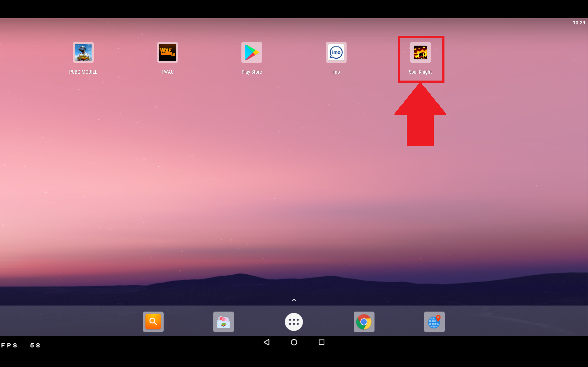Image resolution: width=588 pixels, height=367 pixels.
Task: Open Chrome browser
Action: [364, 322]
